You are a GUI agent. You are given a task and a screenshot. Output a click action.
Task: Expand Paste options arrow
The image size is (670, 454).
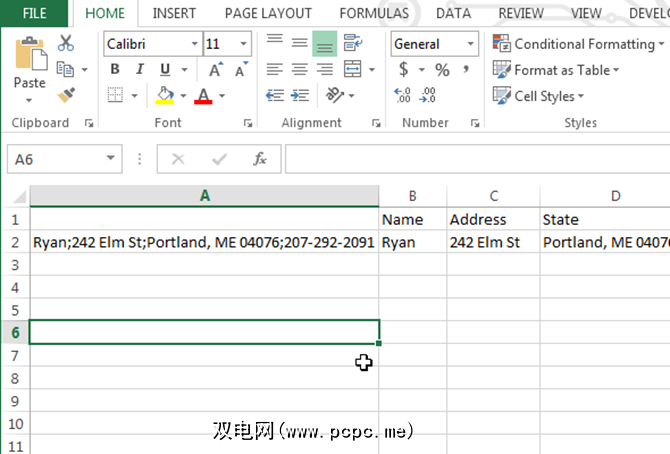29,100
